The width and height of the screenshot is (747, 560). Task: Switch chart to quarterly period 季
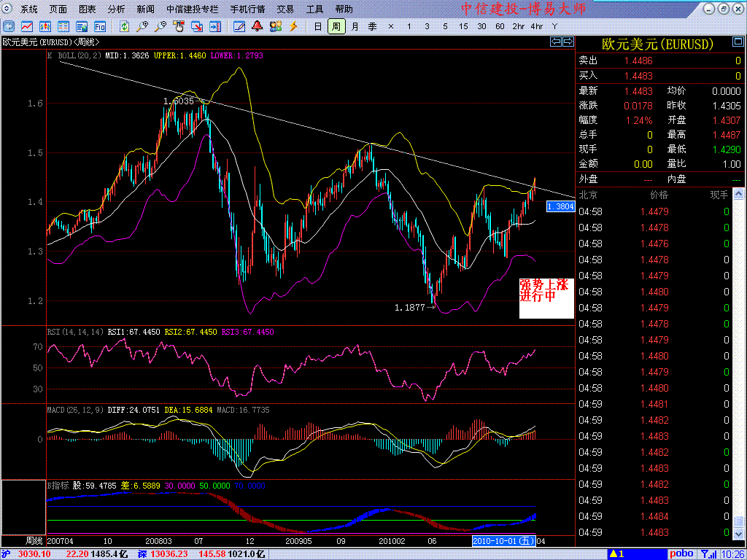click(x=373, y=27)
